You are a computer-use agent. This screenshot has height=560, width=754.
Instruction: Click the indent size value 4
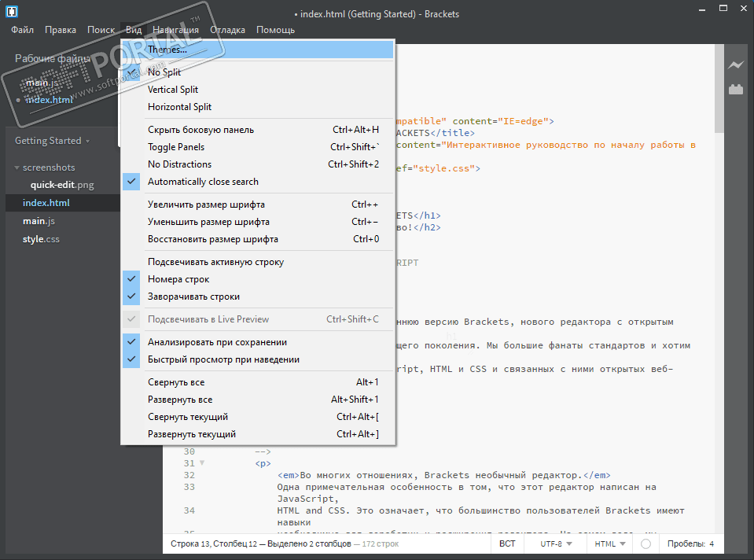(x=712, y=543)
